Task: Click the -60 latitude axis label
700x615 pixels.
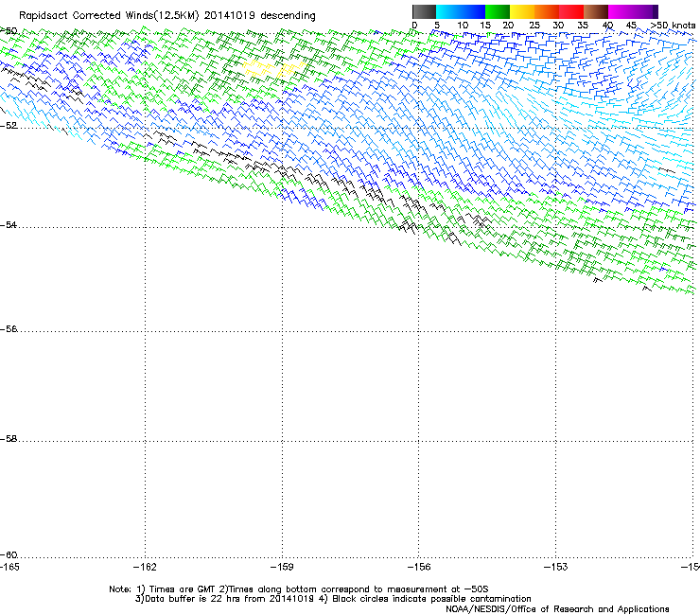Action: tap(8, 554)
